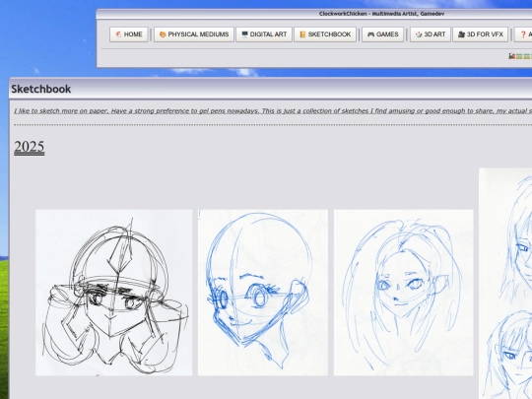The image size is (532, 399).
Task: Open the GAMES page
Action: pos(382,34)
